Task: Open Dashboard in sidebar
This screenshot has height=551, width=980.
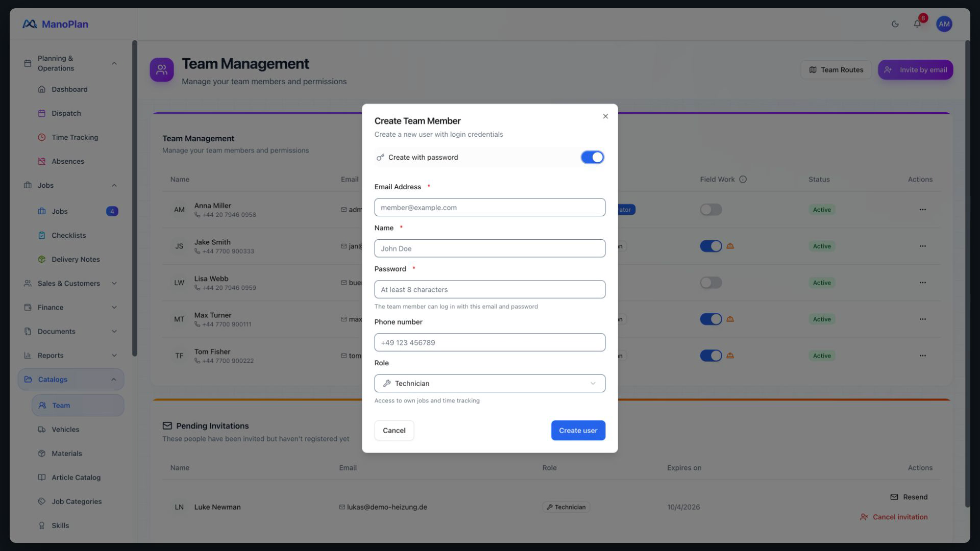Action: pos(78,89)
